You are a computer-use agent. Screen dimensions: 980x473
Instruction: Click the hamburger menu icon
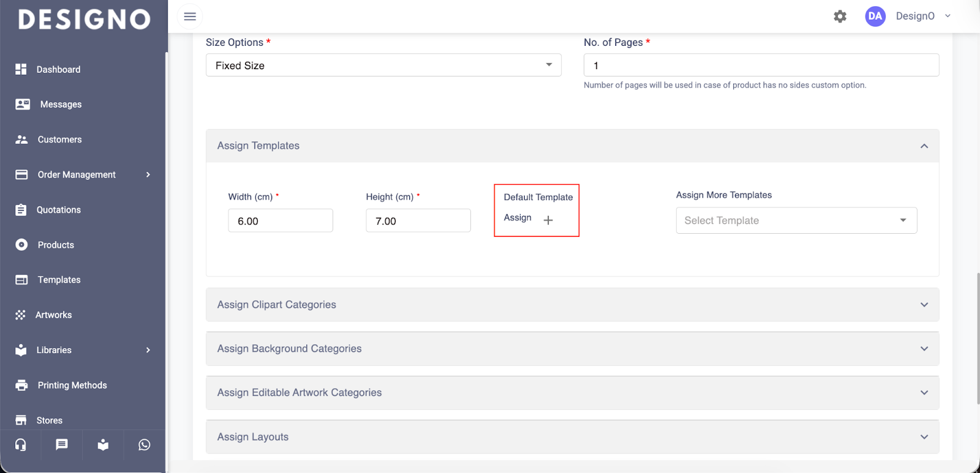click(x=190, y=17)
